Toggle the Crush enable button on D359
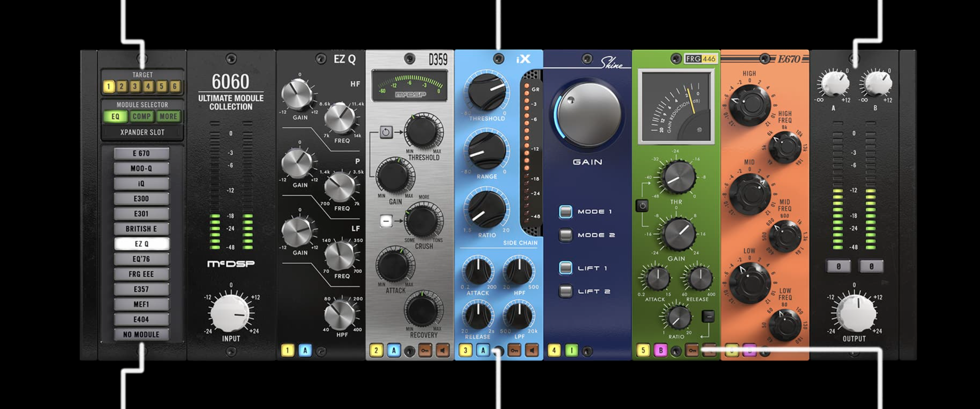Image resolution: width=980 pixels, height=409 pixels. tap(386, 221)
